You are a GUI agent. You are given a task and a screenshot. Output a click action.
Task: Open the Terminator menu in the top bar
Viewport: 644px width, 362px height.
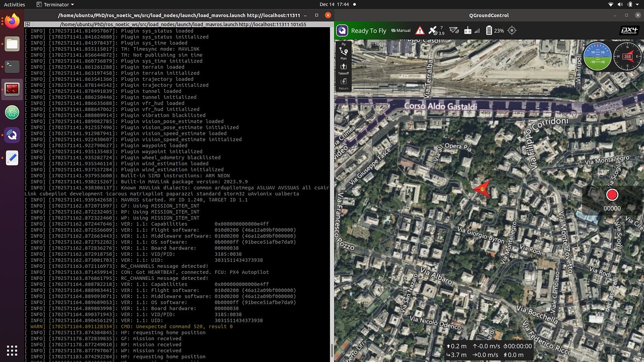[x=55, y=4]
